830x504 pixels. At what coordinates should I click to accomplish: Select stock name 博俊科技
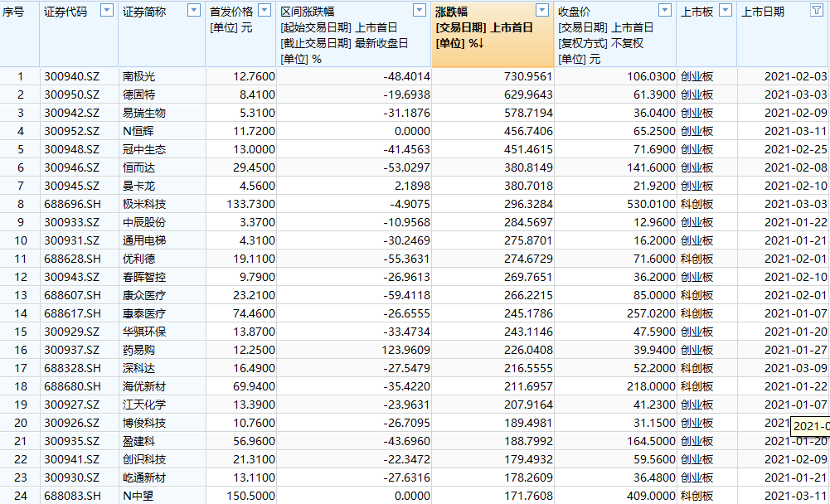click(x=144, y=423)
